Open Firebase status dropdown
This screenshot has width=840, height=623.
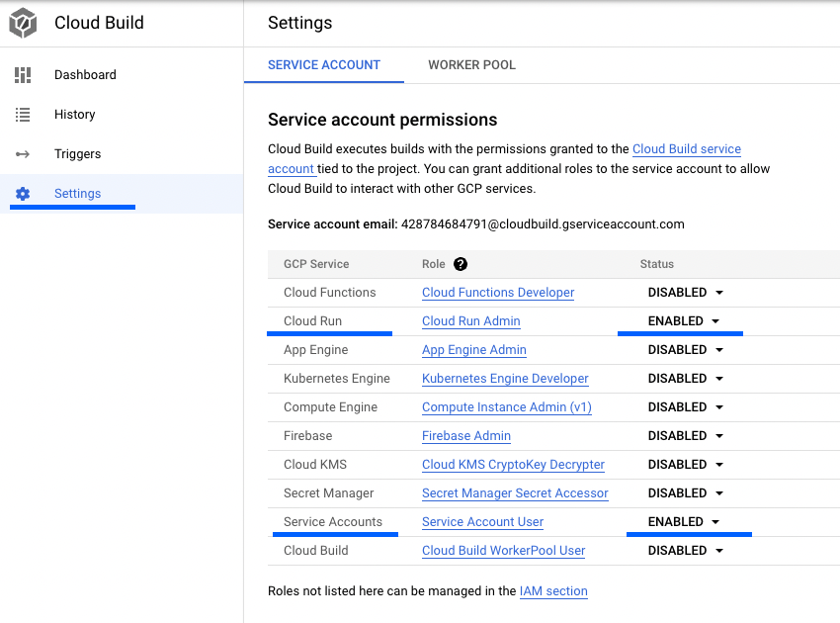click(686, 436)
